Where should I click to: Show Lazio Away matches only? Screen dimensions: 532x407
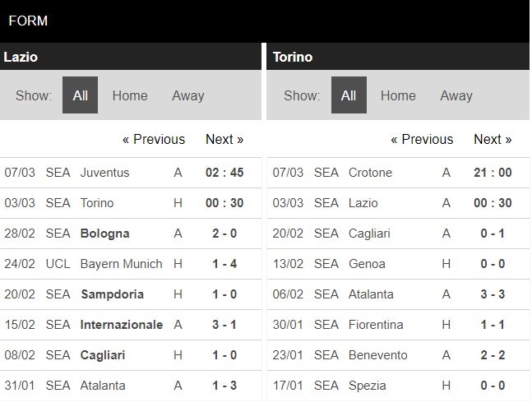click(187, 95)
